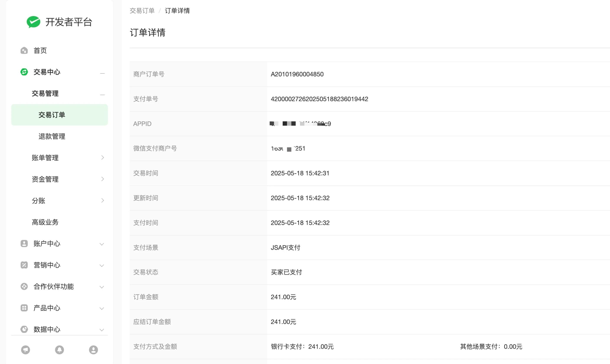The image size is (610, 364).
Task: Click the 合作伙伴功能 icon
Action: (x=24, y=286)
